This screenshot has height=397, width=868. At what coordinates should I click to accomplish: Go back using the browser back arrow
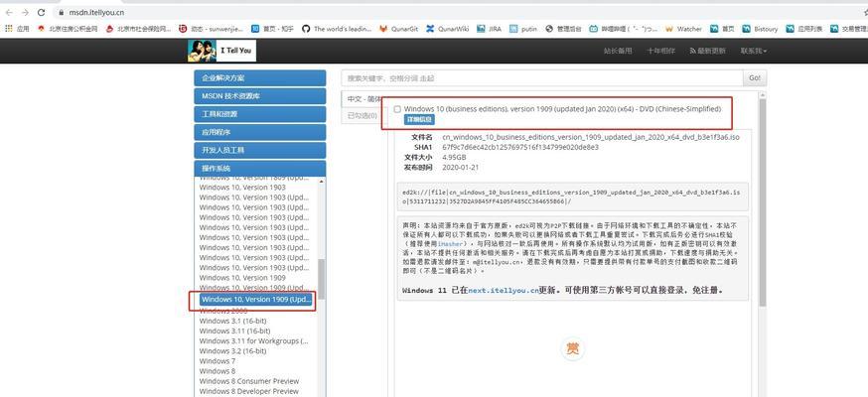[x=9, y=12]
